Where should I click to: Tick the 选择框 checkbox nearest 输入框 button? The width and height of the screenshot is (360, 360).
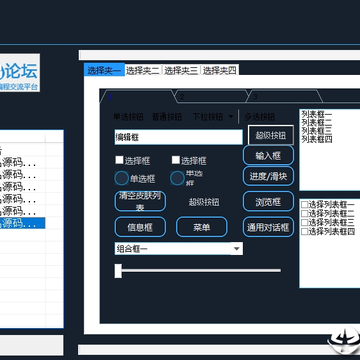[x=176, y=160]
